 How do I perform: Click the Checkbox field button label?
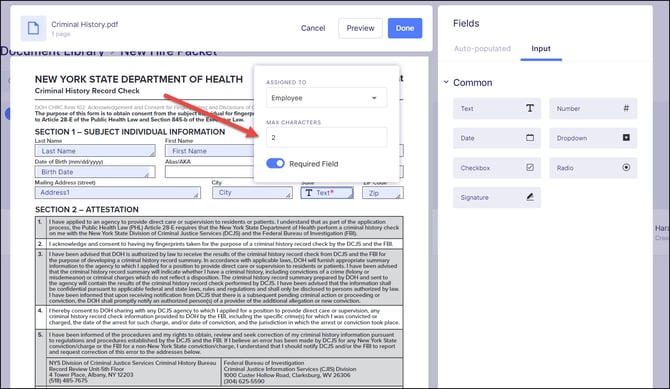tap(475, 168)
